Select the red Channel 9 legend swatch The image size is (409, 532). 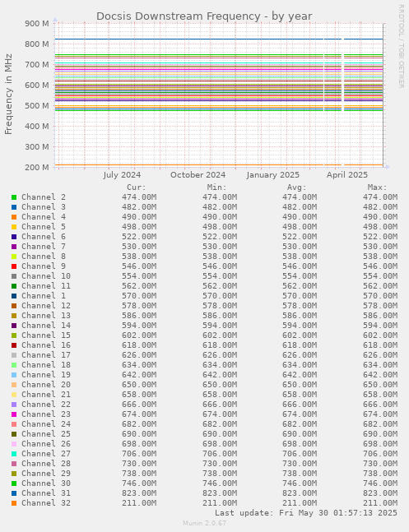tap(14, 266)
